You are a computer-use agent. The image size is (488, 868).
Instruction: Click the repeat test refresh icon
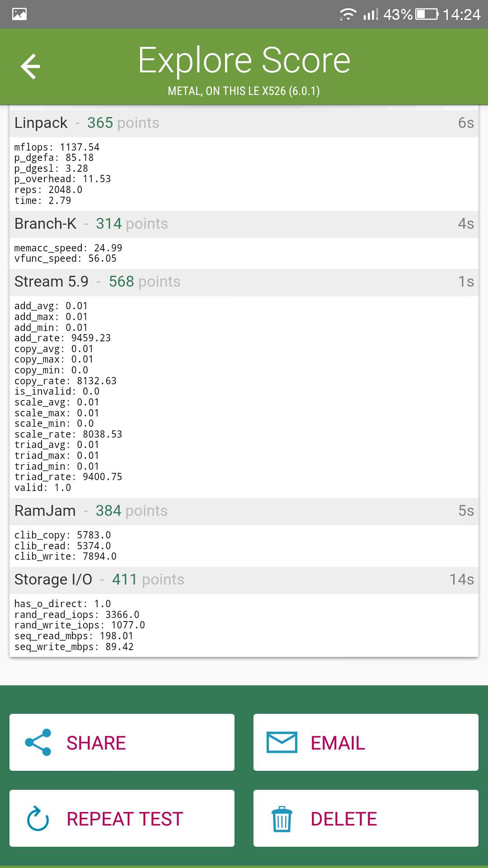pos(38,818)
